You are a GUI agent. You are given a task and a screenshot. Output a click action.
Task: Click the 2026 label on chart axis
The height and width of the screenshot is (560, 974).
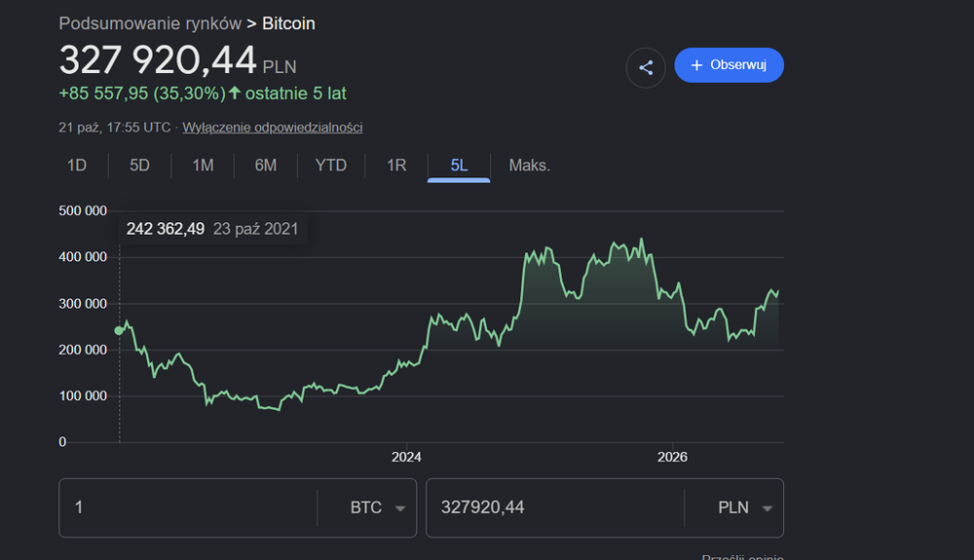pyautogui.click(x=672, y=457)
